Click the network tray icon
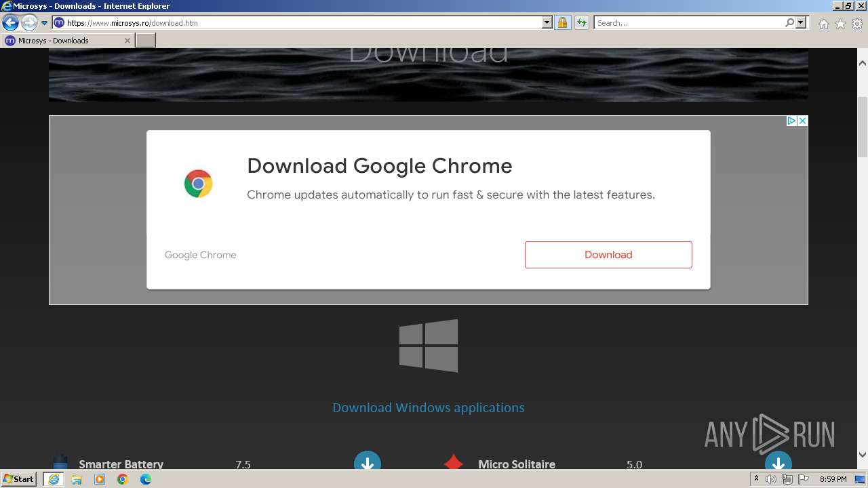Viewport: 868px width, 488px height. (787, 479)
